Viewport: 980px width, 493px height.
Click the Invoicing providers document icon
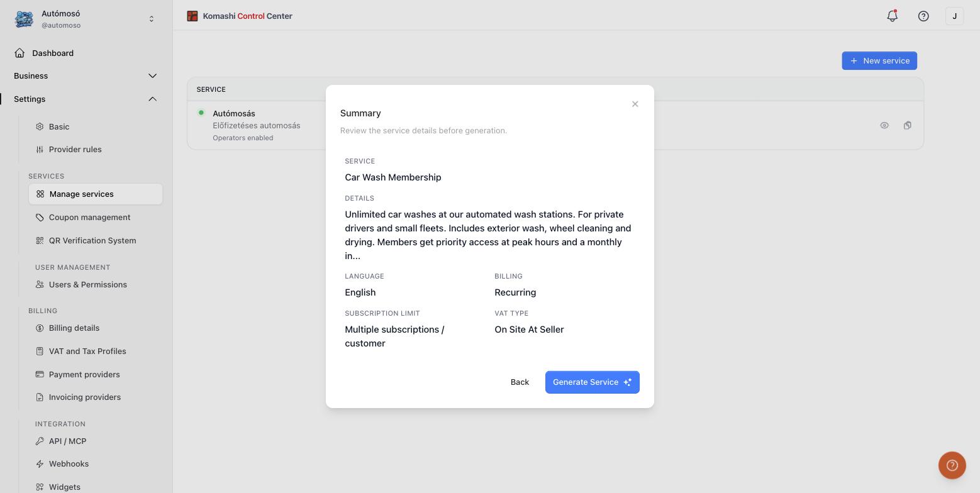[x=40, y=397]
